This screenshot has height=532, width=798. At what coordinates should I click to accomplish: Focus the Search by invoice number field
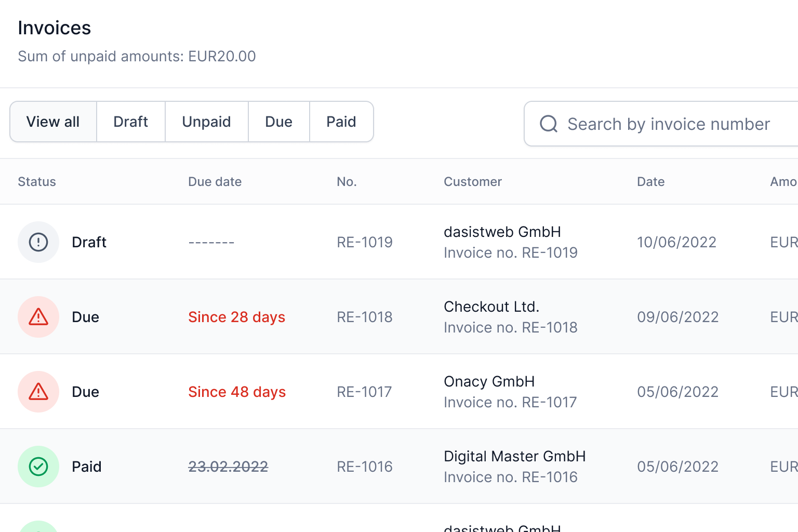tap(669, 124)
